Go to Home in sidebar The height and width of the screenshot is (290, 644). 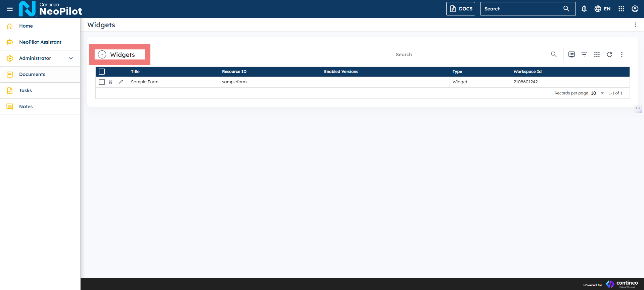pos(40,26)
